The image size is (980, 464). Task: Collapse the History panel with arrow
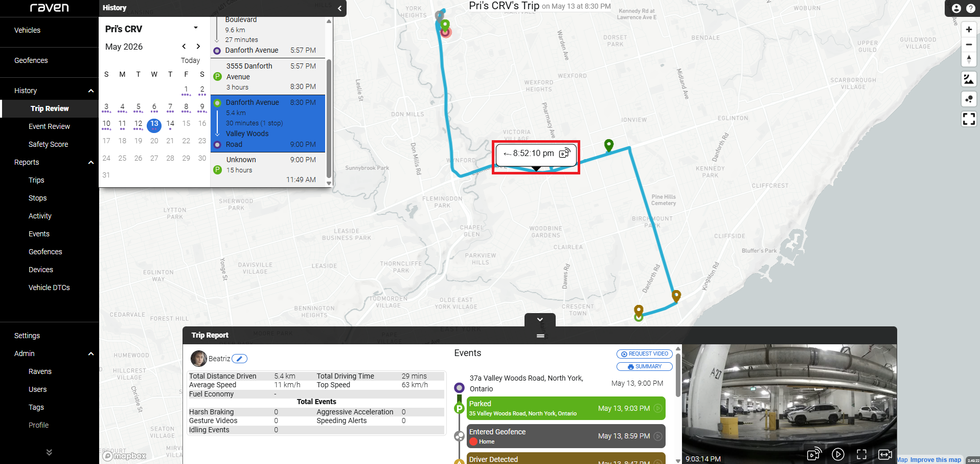(340, 8)
